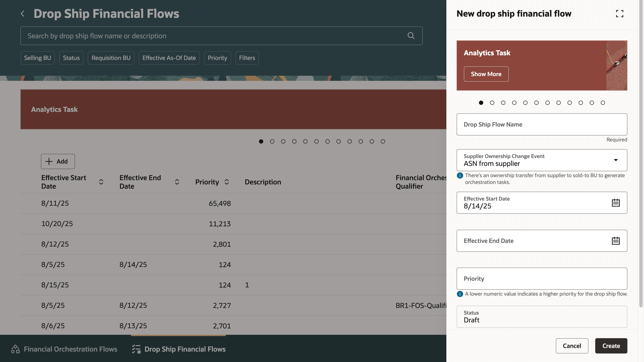Switch to Financial Orchestration Flows tab

coord(64,349)
